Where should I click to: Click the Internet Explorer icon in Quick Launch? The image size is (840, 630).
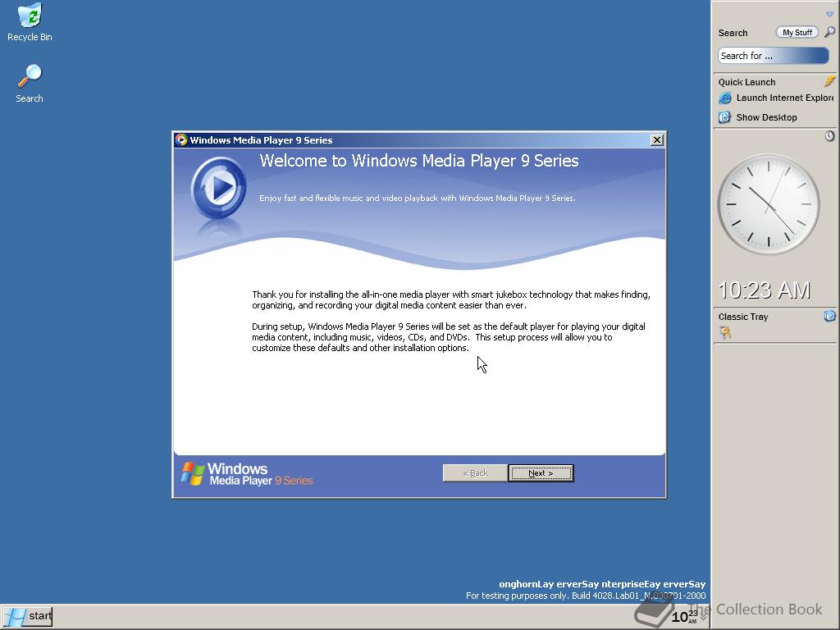[x=725, y=98]
